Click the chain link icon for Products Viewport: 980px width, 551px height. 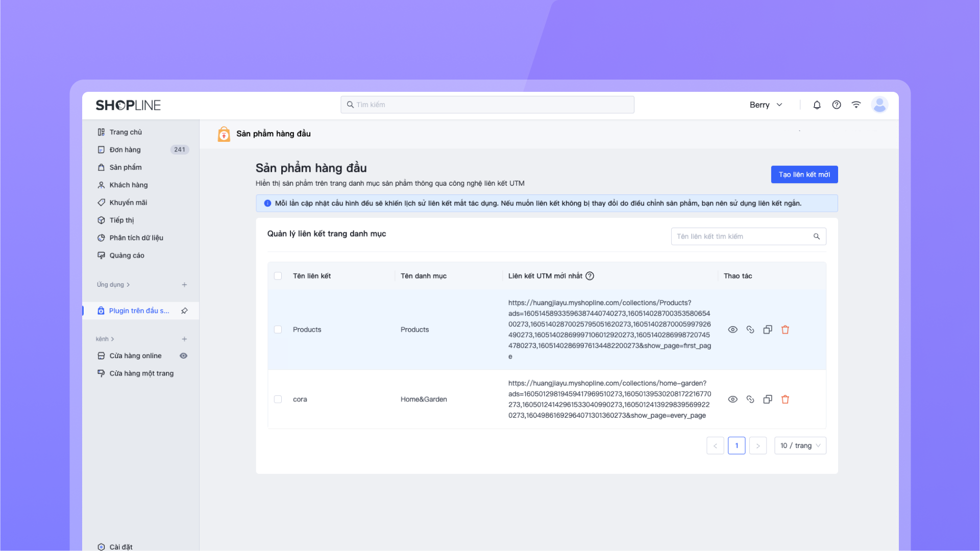click(x=750, y=330)
